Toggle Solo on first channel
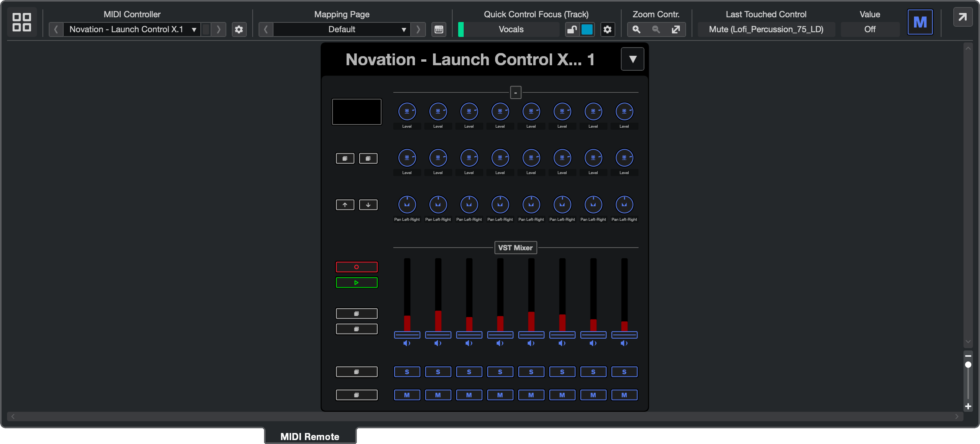The width and height of the screenshot is (980, 444). (x=407, y=372)
